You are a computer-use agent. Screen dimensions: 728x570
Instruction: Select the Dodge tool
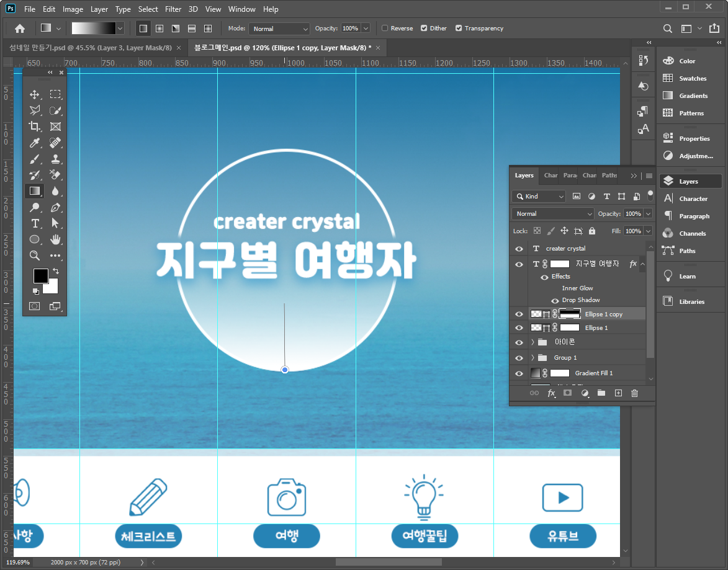pyautogui.click(x=35, y=208)
